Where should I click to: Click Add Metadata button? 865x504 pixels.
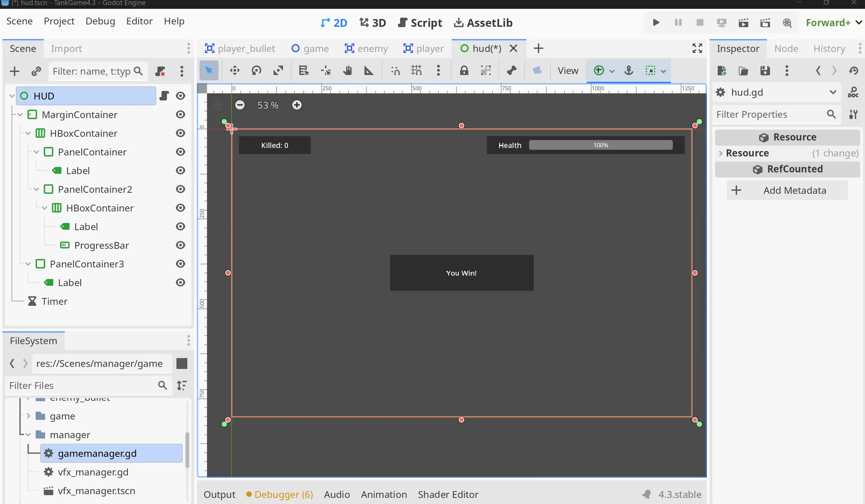[x=787, y=190]
